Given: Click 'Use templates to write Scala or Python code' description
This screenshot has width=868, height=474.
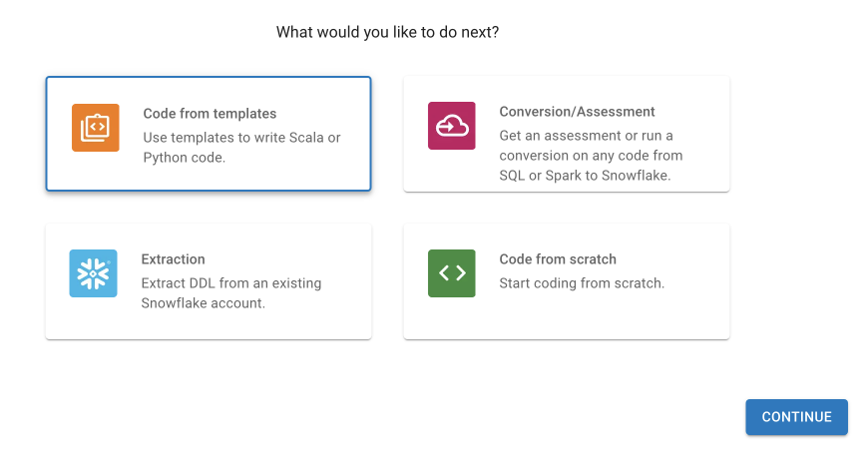Looking at the screenshot, I should click(241, 148).
